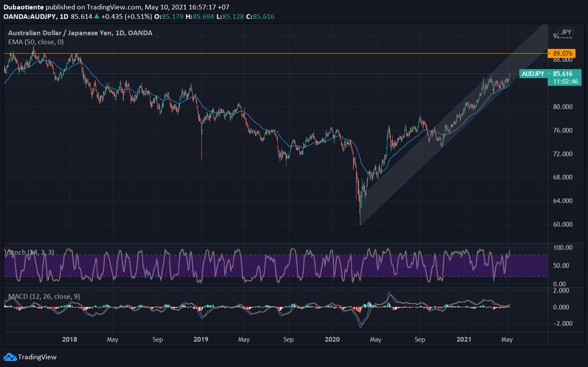
Task: Click the 2019 label on time axis
Action: click(x=201, y=340)
